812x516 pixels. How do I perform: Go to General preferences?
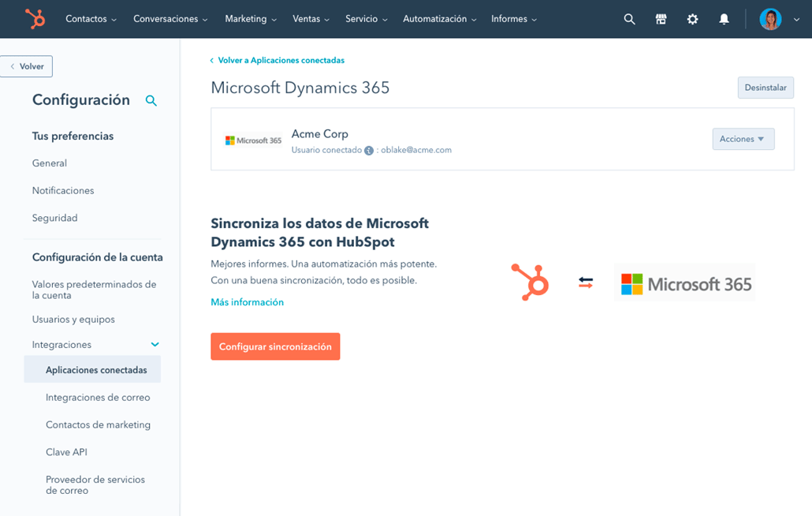(50, 163)
